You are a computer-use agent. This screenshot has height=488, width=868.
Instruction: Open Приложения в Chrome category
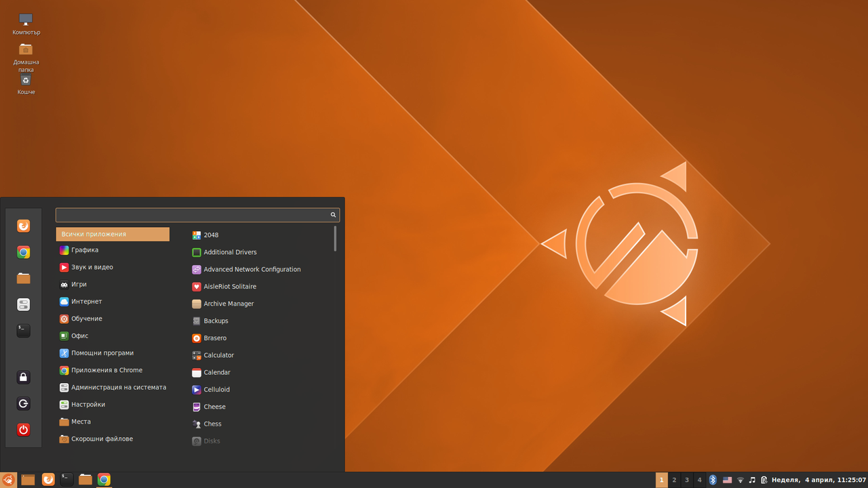[x=113, y=370]
